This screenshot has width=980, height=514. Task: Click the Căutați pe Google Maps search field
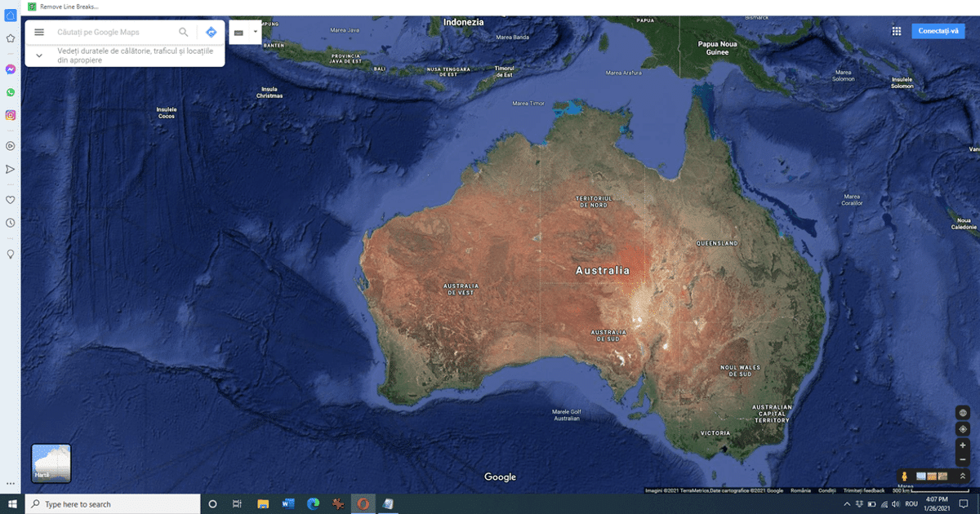[x=114, y=32]
